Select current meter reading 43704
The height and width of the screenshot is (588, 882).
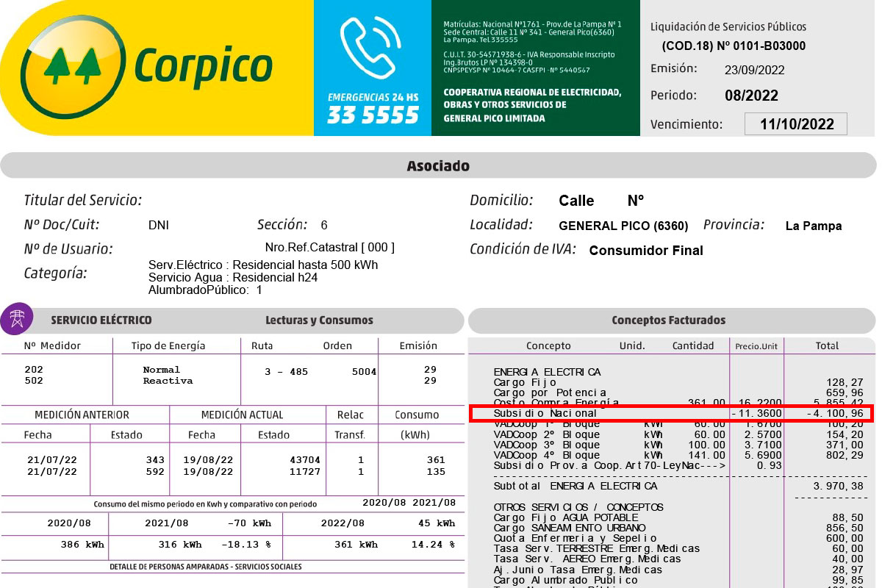[305, 460]
